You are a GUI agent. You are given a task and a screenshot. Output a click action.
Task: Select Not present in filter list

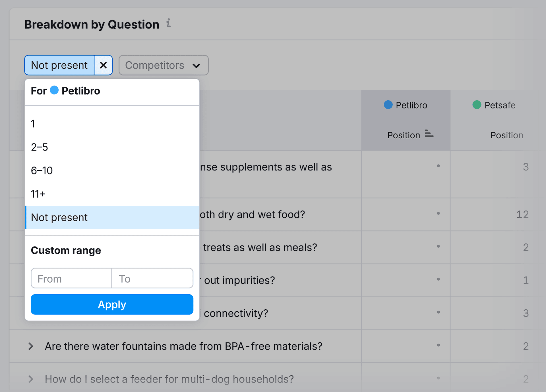[x=59, y=218]
